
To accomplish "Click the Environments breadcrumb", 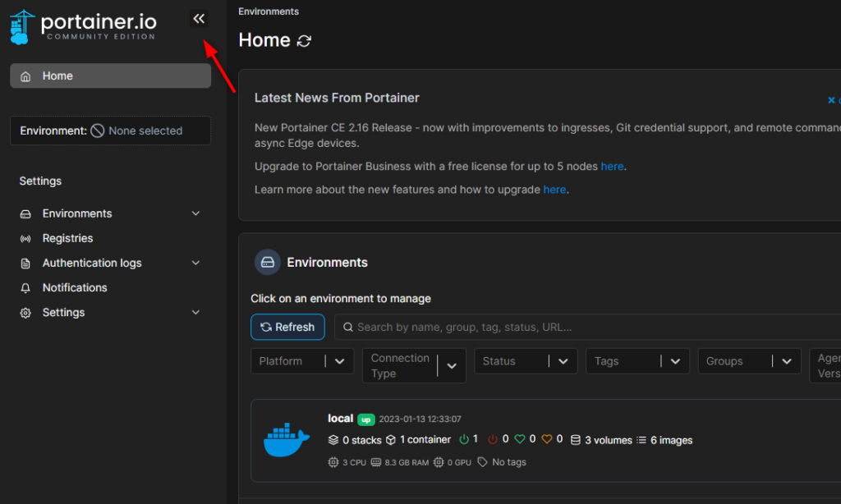I will [x=269, y=11].
